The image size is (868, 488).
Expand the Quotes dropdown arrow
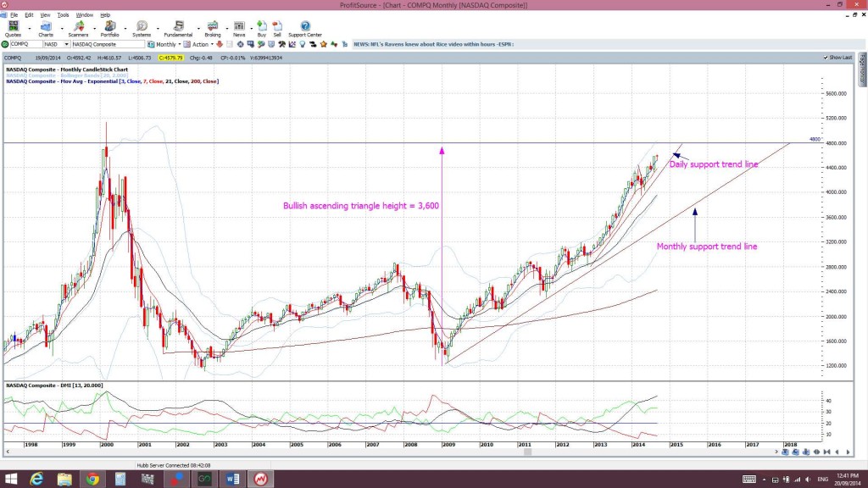pos(30,28)
